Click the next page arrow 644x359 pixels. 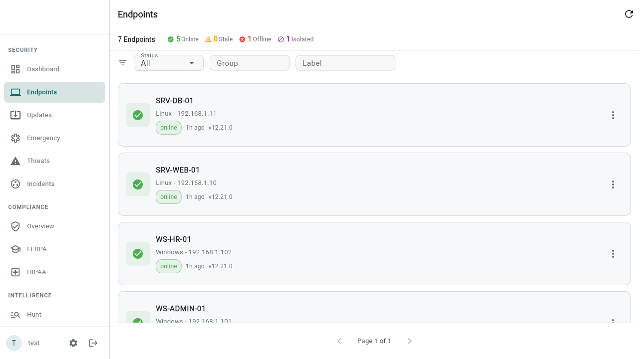click(409, 341)
